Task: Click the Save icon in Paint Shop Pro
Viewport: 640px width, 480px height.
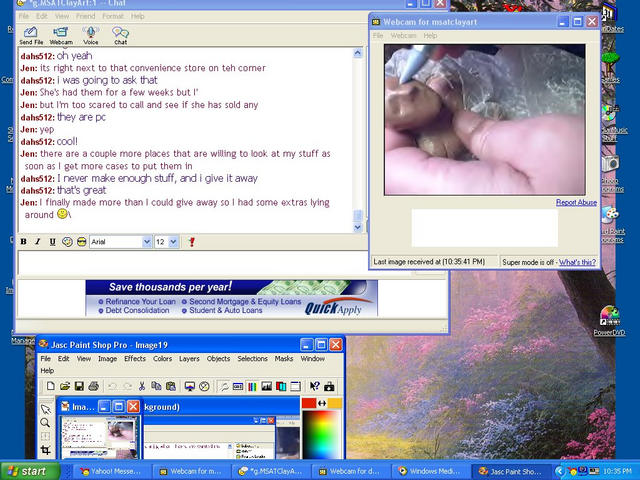Action: (79, 386)
